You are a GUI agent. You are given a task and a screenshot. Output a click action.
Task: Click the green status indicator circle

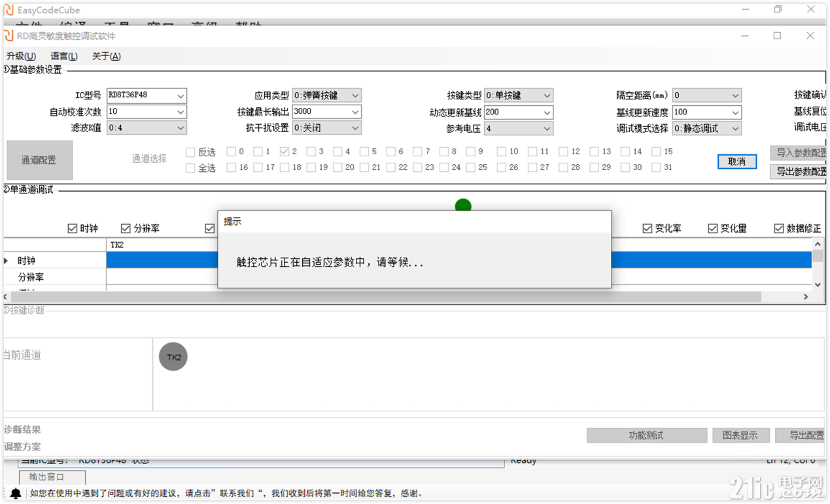[463, 205]
